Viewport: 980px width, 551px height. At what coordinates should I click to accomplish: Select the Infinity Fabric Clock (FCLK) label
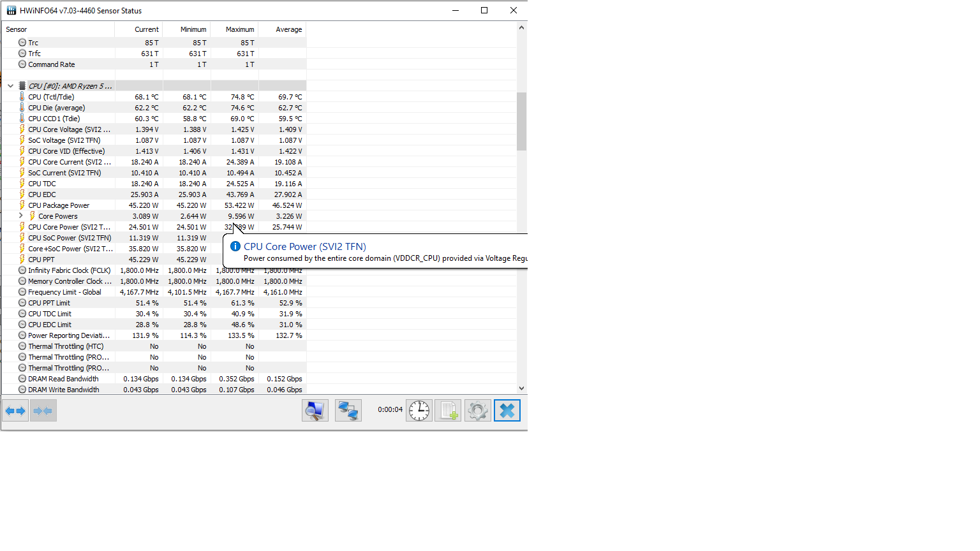pyautogui.click(x=70, y=270)
